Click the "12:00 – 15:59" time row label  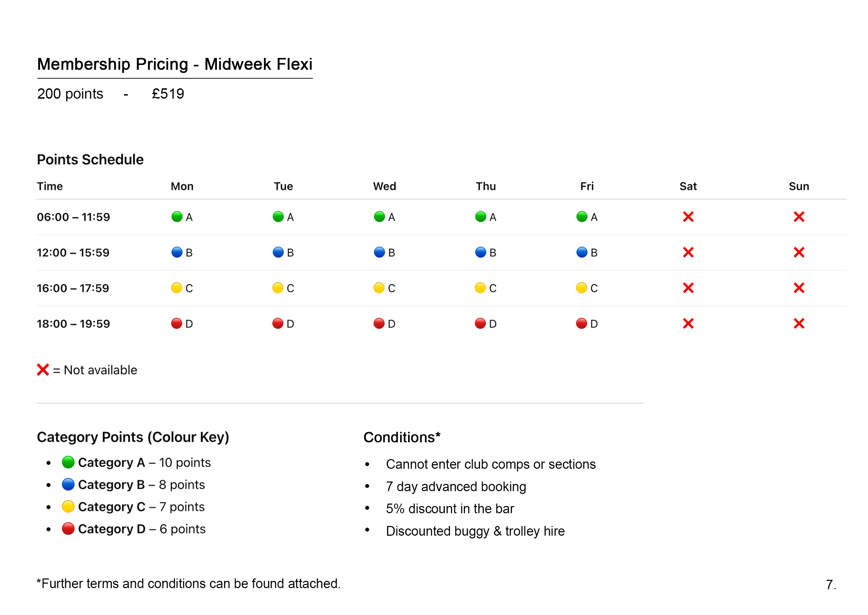73,252
